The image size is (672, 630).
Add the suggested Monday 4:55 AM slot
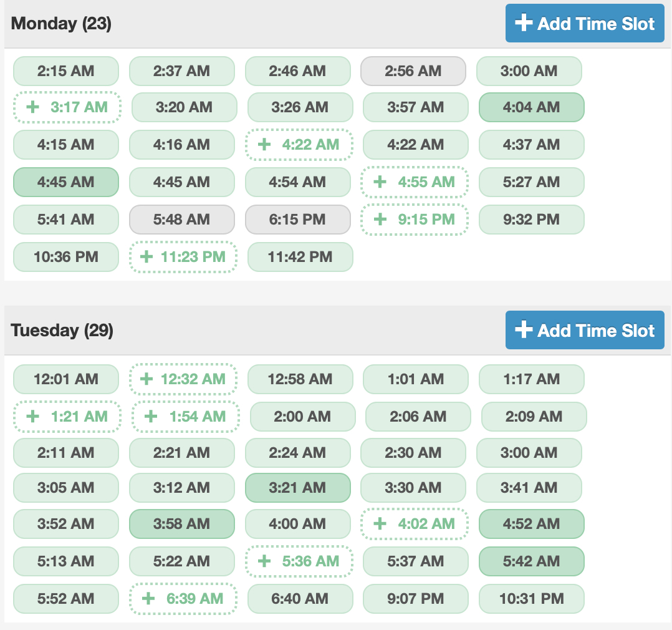[414, 182]
